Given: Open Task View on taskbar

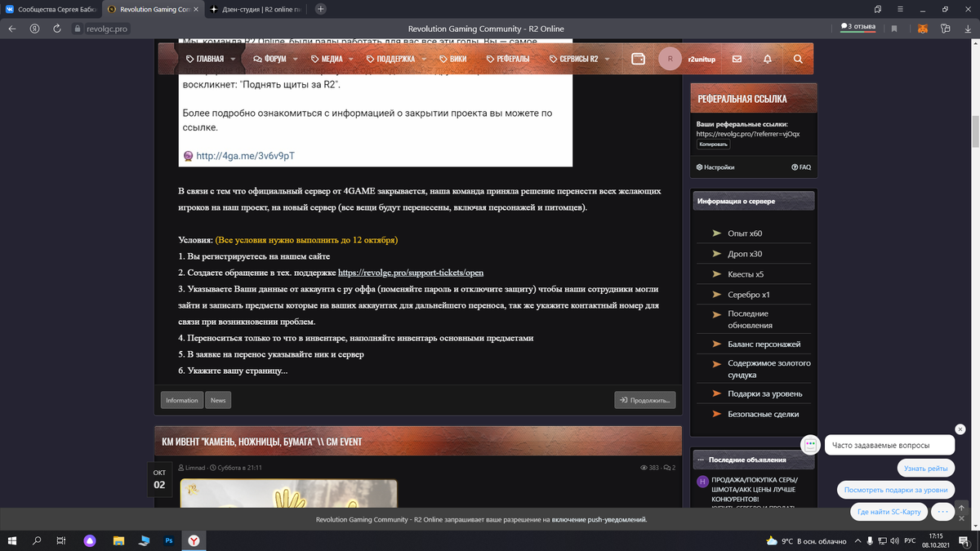Looking at the screenshot, I should click(x=61, y=540).
